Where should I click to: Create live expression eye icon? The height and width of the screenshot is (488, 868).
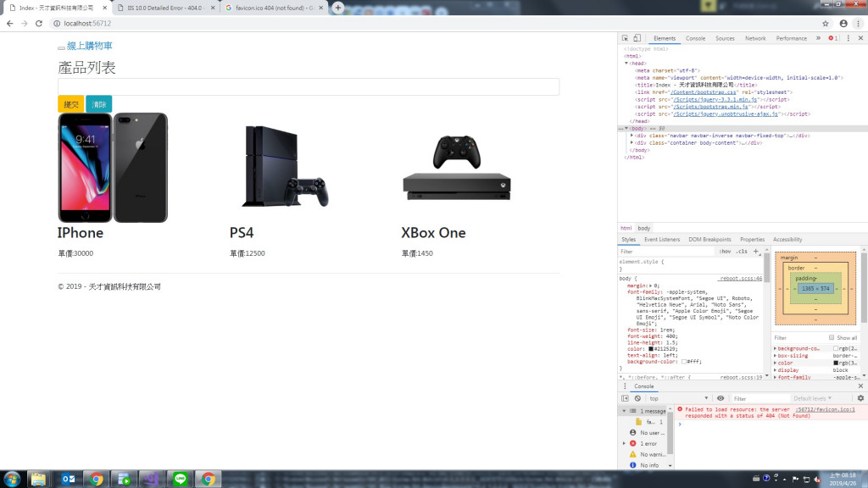click(x=721, y=398)
